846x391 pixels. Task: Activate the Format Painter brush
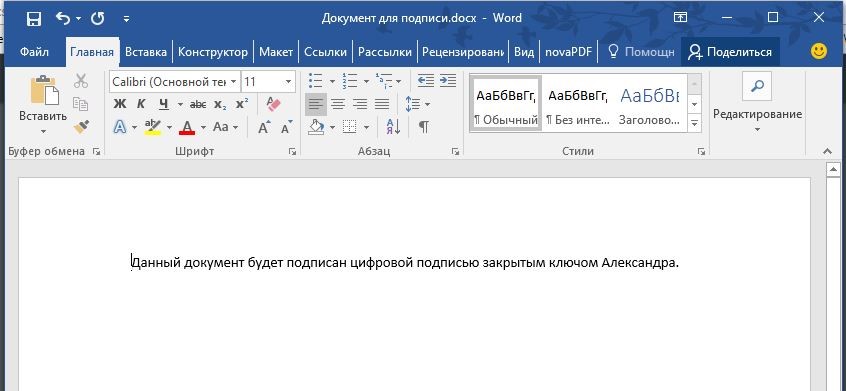coord(81,127)
